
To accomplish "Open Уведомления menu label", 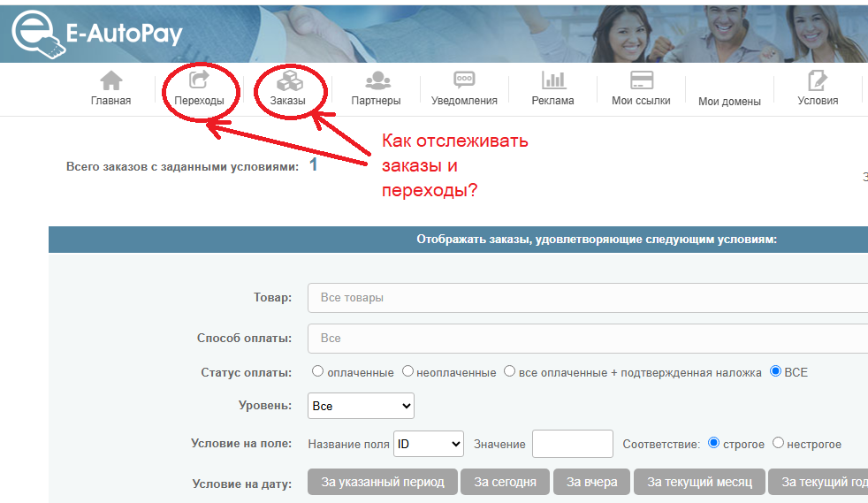I will (x=464, y=101).
